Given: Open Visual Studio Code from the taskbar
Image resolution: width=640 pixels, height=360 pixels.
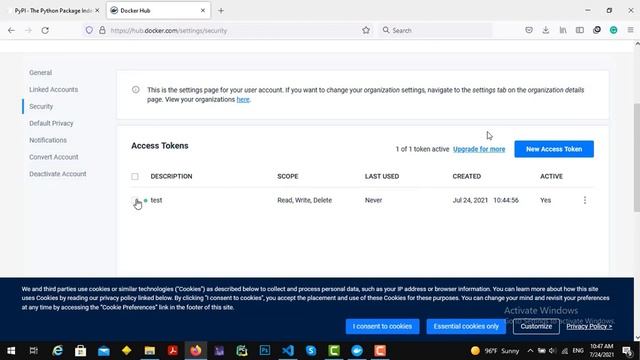Looking at the screenshot, I should [x=288, y=351].
